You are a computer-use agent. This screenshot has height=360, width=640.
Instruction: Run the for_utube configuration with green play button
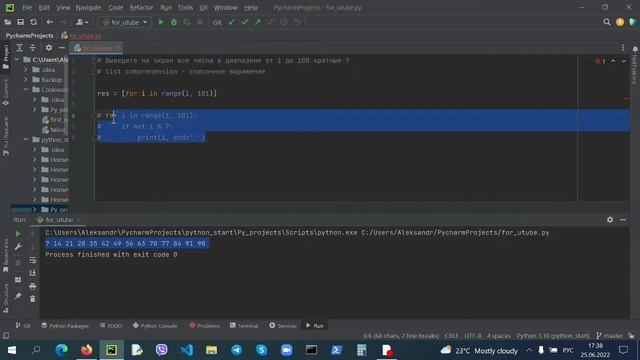161,22
